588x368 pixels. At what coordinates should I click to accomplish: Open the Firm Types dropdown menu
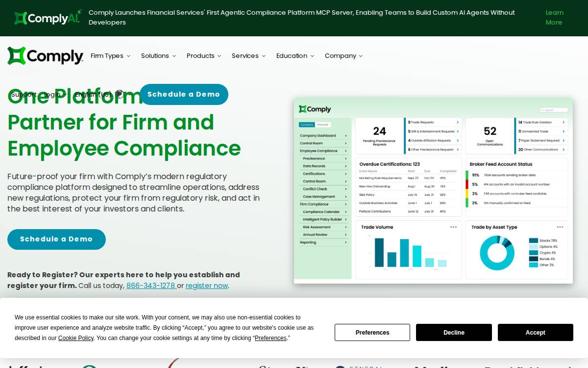pos(110,56)
